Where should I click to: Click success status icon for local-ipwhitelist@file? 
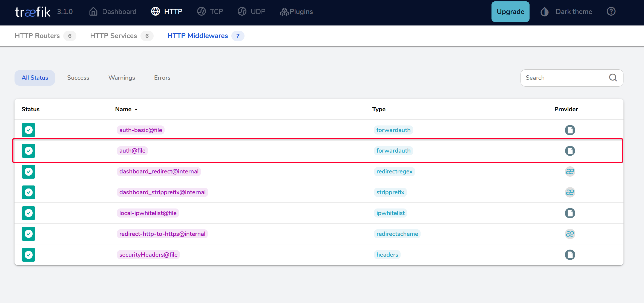28,213
